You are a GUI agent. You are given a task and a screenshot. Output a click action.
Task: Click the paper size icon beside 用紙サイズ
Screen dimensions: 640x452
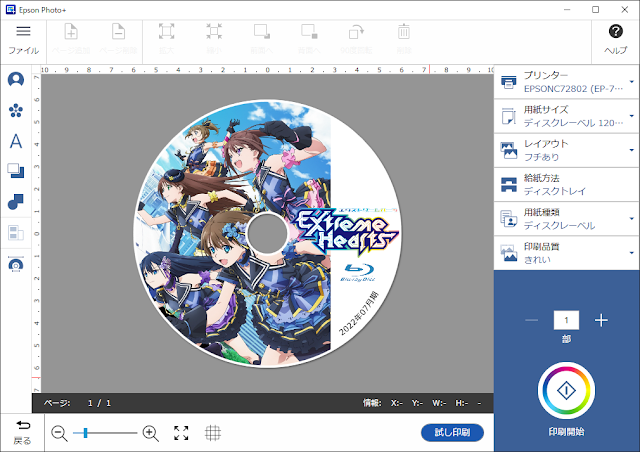coord(509,116)
